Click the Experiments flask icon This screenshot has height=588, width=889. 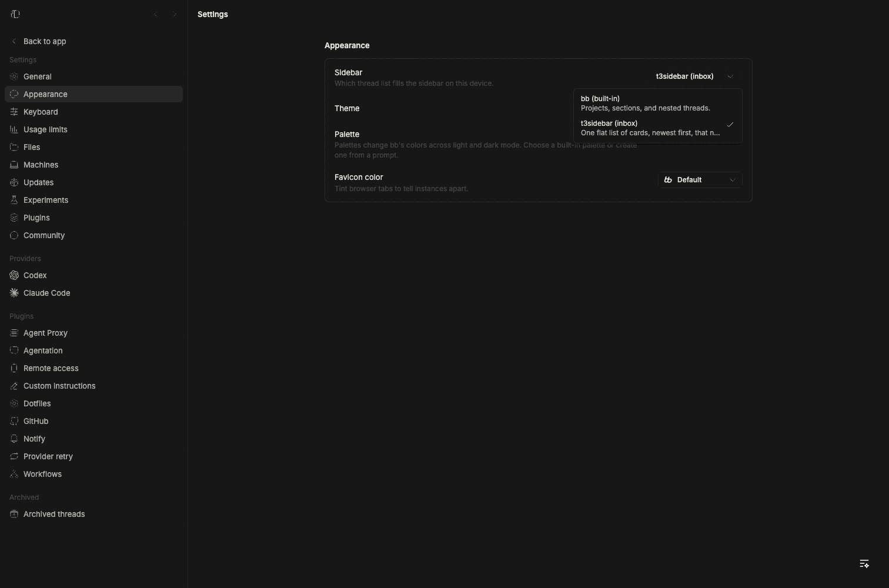(14, 200)
